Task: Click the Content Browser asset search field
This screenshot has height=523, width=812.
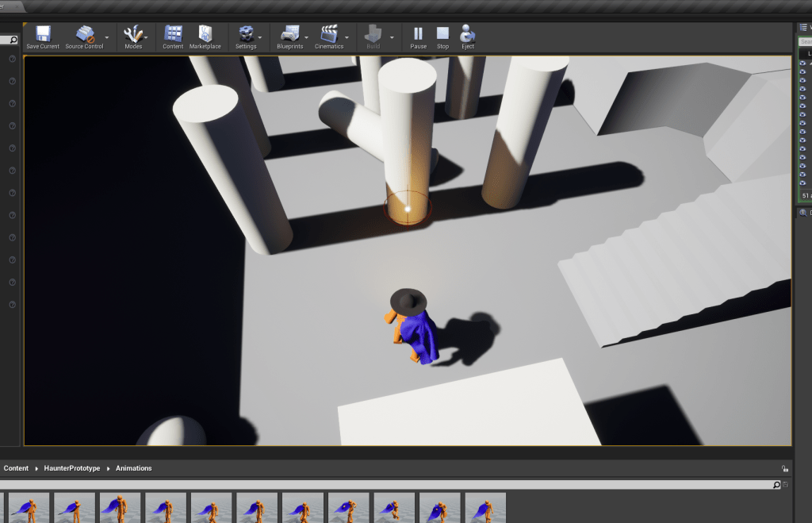Action: [x=389, y=484]
